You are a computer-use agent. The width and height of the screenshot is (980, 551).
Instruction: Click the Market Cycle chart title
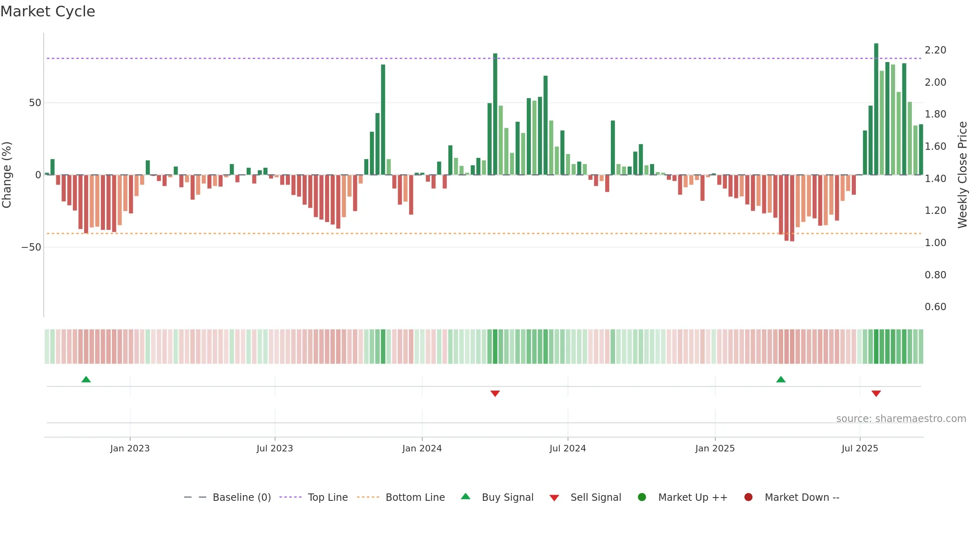[48, 11]
